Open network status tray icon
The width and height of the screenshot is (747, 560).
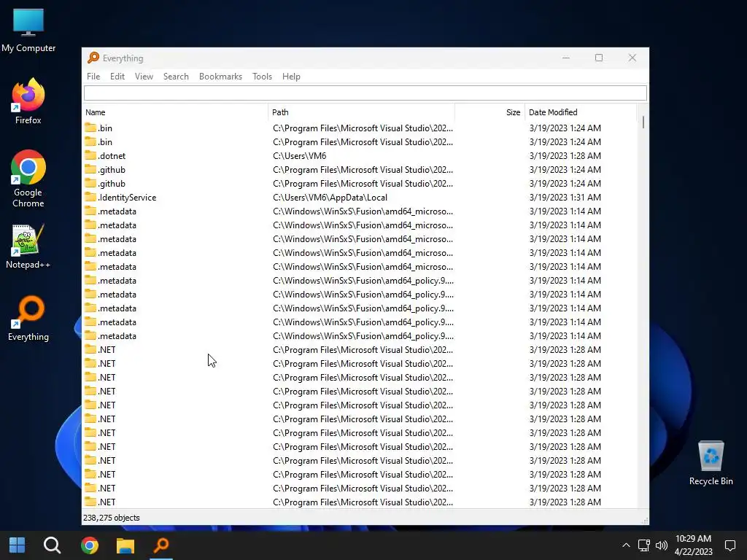tap(643, 545)
